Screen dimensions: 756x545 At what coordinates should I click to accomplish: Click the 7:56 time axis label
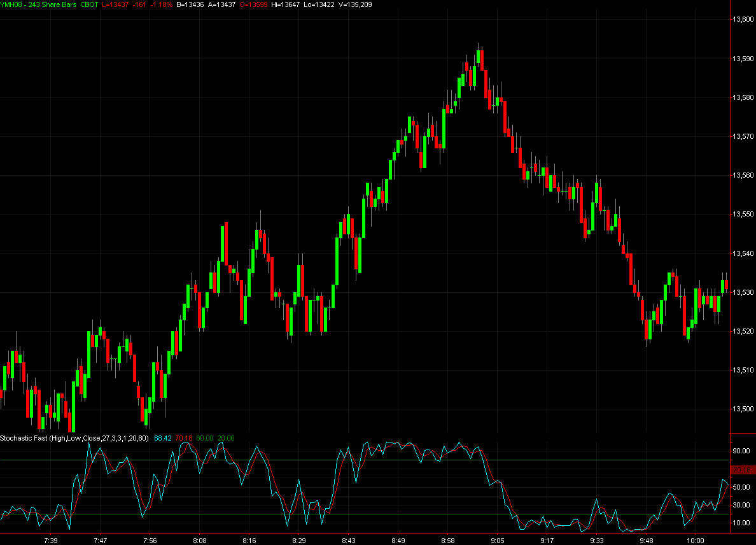[150, 541]
